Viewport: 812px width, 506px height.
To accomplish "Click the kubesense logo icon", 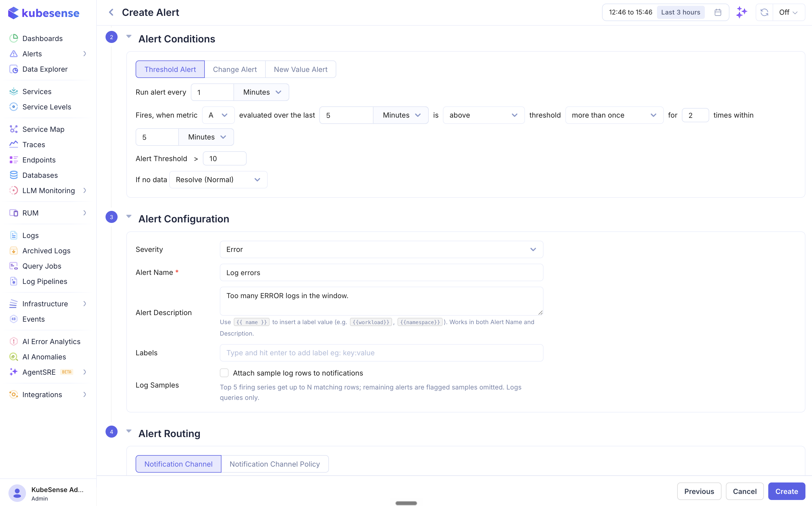I will 13,13.
